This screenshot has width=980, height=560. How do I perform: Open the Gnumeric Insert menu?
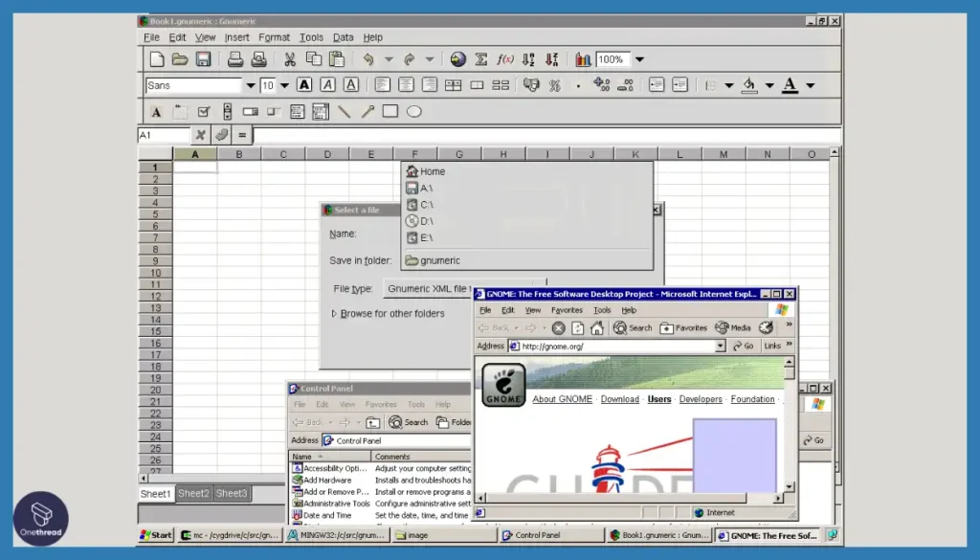pos(237,37)
